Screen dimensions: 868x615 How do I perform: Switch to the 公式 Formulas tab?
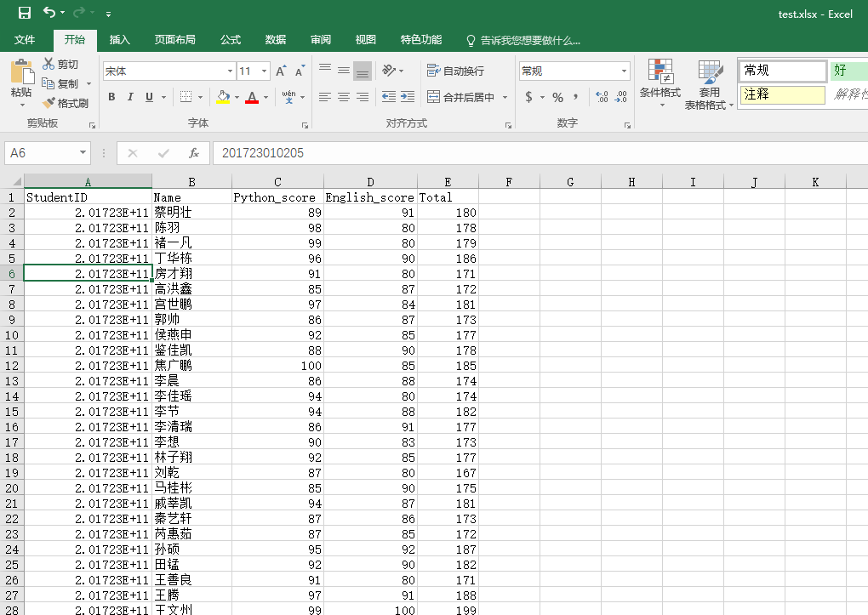click(231, 40)
